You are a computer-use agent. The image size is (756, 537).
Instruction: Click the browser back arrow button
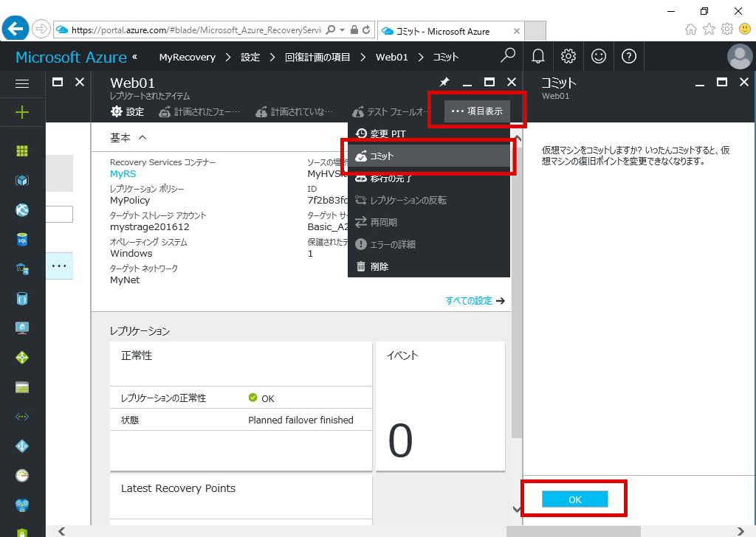[16, 29]
